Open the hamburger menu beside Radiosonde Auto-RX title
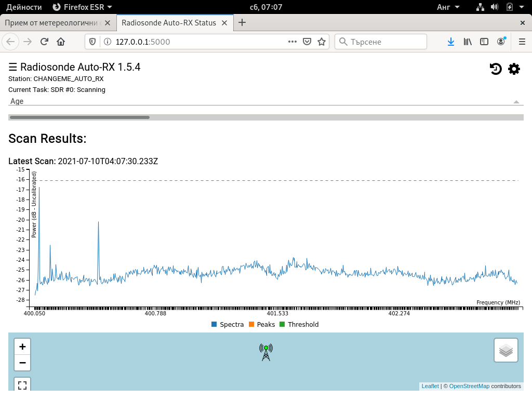The height and width of the screenshot is (399, 532). (x=12, y=67)
